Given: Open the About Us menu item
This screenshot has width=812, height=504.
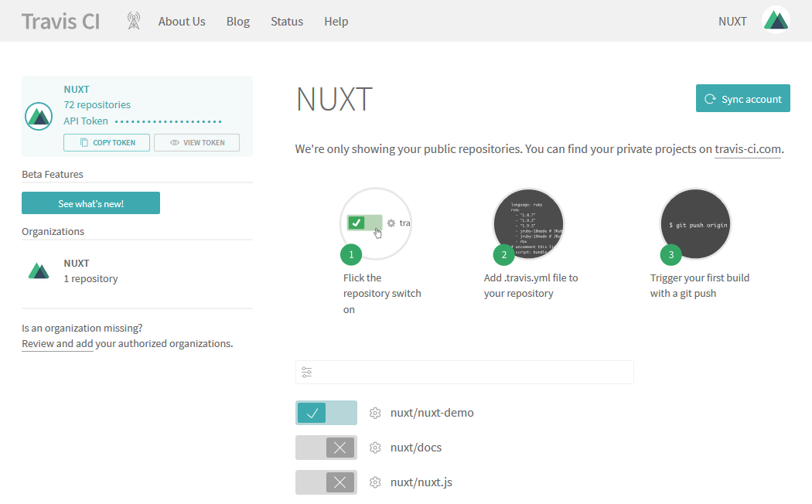Looking at the screenshot, I should tap(182, 22).
